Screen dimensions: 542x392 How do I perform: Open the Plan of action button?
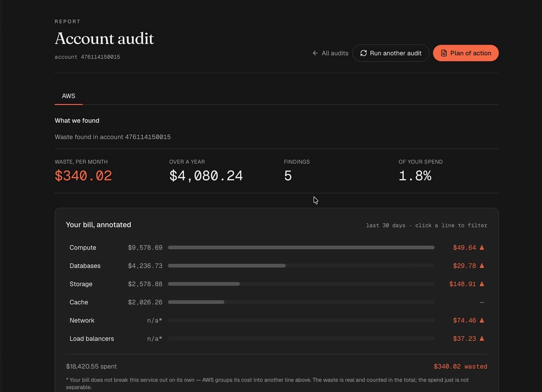coord(466,53)
